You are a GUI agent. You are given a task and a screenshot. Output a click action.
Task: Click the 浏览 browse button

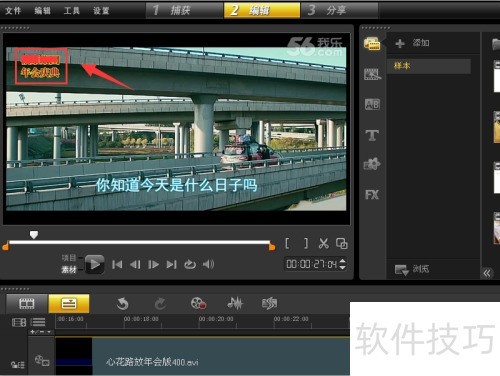click(412, 269)
